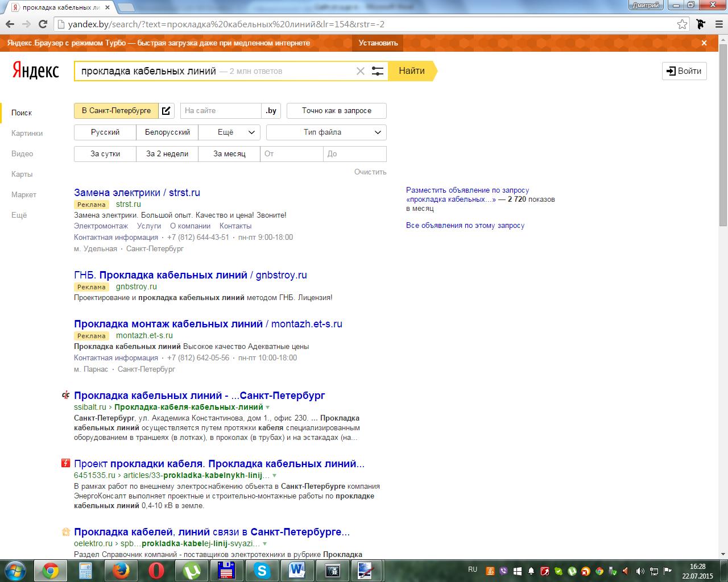Open the floppy disk app in the taskbar
728x582 pixels.
point(227,570)
